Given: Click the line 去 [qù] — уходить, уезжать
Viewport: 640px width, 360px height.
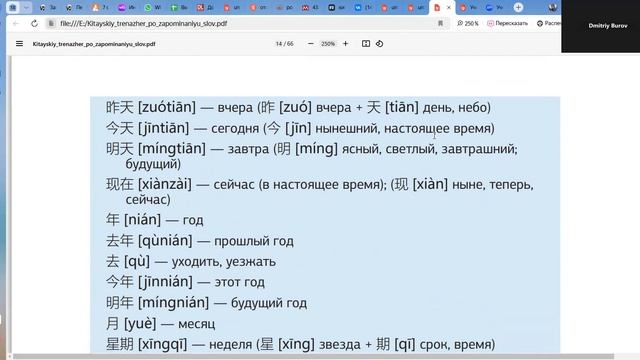Looking at the screenshot, I should (x=191, y=261).
